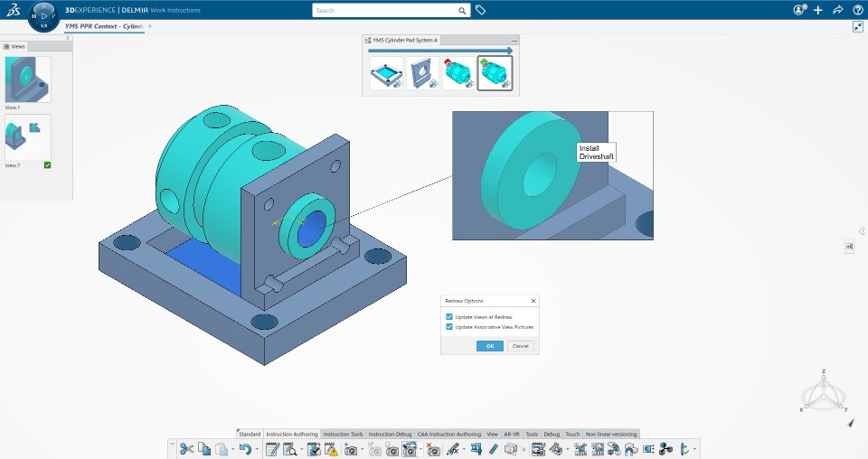
Task: Open dropdown beside the document magnifier icon
Action: [301, 449]
